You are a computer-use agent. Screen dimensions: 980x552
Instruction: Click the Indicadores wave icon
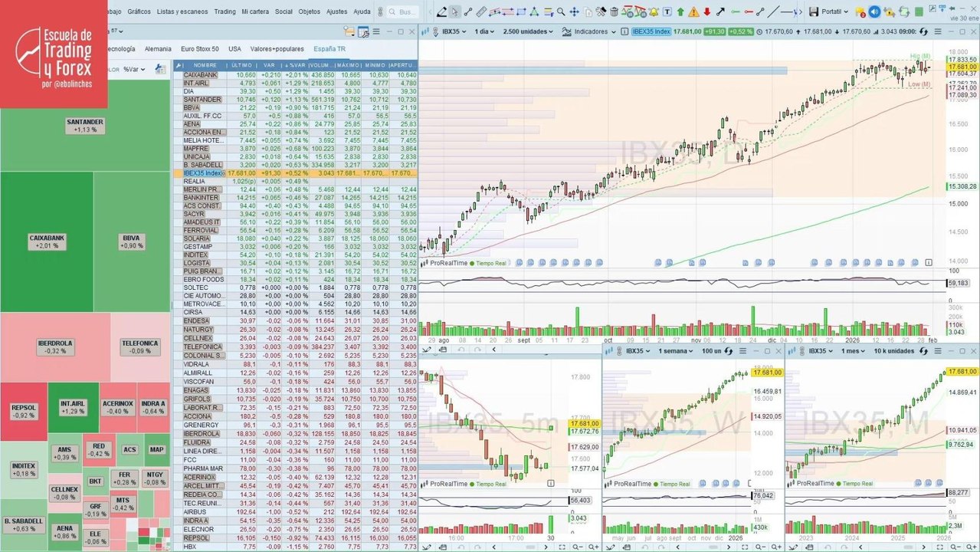(x=568, y=31)
